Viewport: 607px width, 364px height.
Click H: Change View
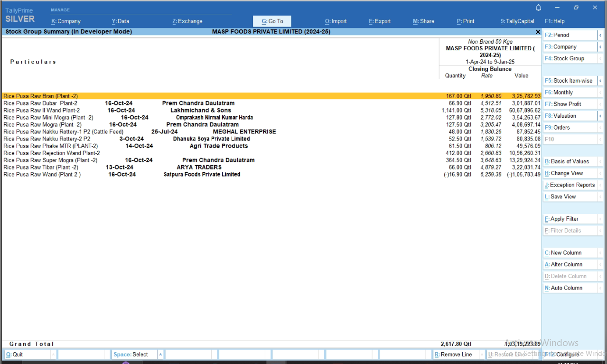(x=570, y=173)
